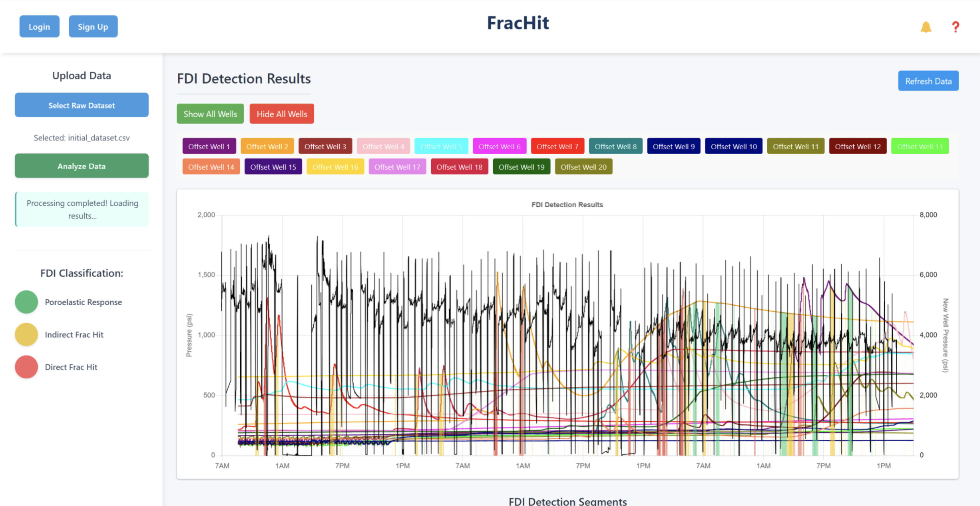Viewport: 980px width, 506px height.
Task: Open help via red question mark icon
Action: point(955,27)
